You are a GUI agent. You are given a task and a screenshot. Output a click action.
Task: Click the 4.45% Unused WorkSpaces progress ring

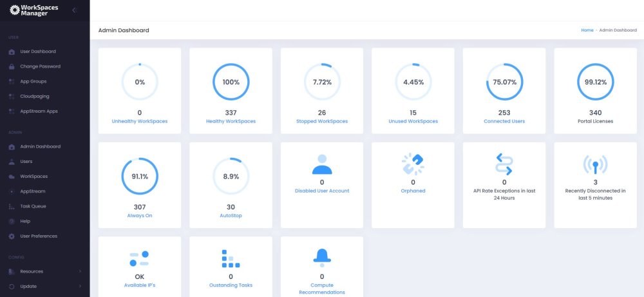click(x=413, y=82)
